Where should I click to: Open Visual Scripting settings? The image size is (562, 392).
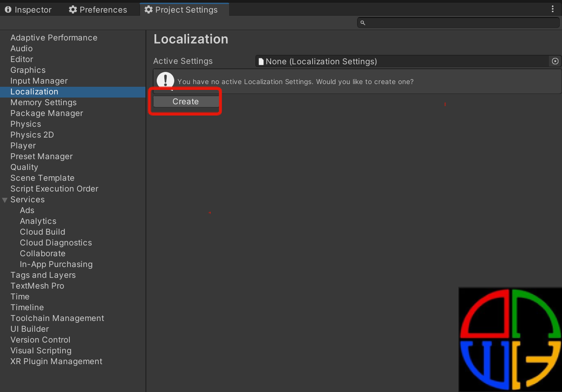pyautogui.click(x=41, y=350)
